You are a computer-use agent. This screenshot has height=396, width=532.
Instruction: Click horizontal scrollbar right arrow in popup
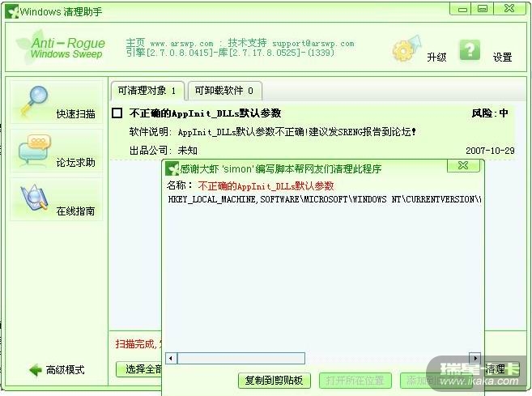pyautogui.click(x=475, y=358)
